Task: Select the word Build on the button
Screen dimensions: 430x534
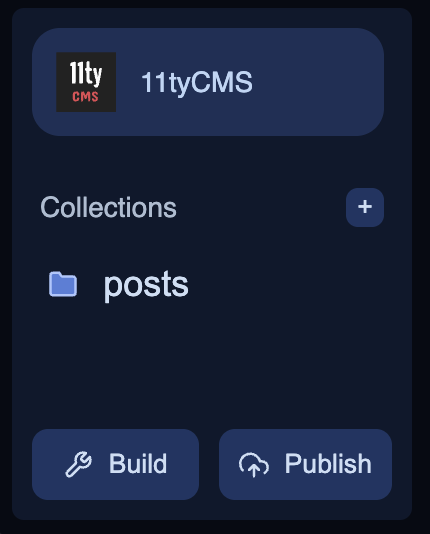Action: 138,464
